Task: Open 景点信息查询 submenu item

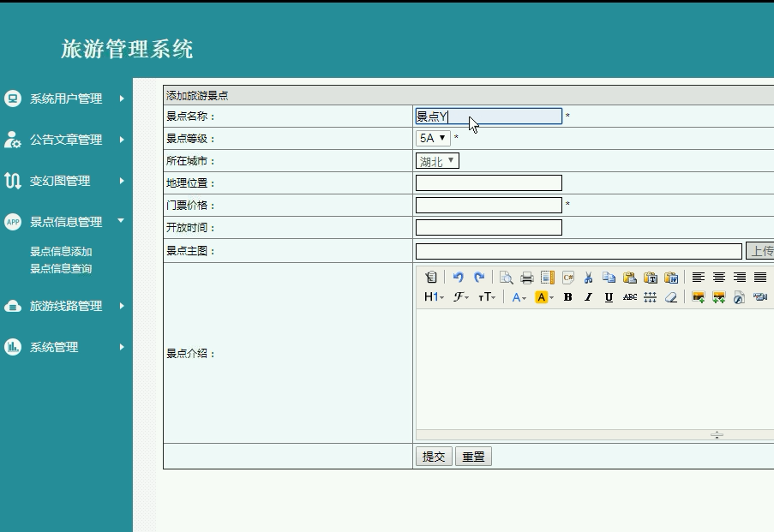Action: coord(61,268)
